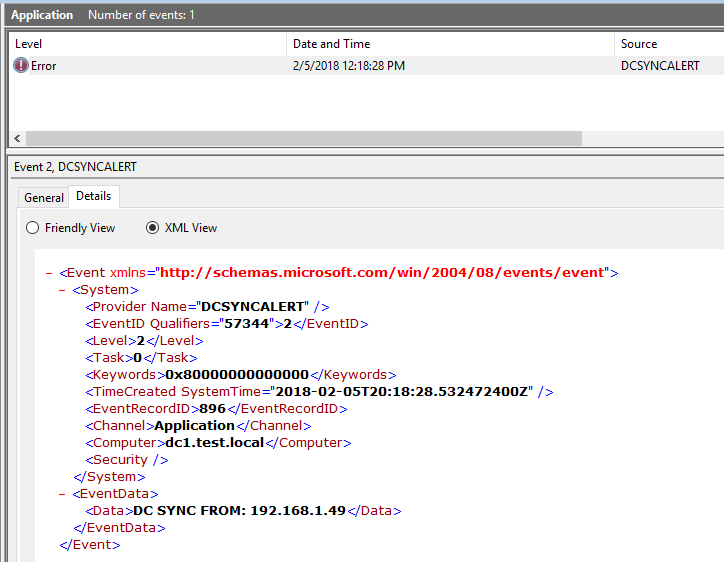The width and height of the screenshot is (724, 562).
Task: Click the red Error level icon
Action: [x=21, y=66]
